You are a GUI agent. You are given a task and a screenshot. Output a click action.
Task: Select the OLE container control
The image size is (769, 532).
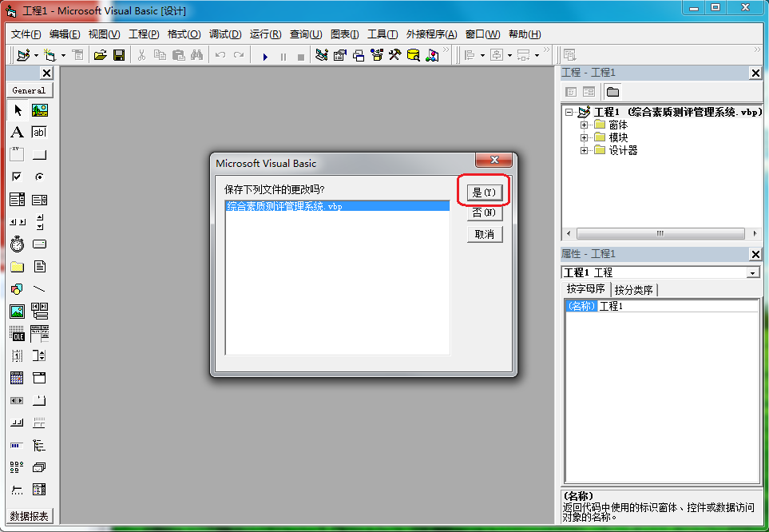pos(17,334)
